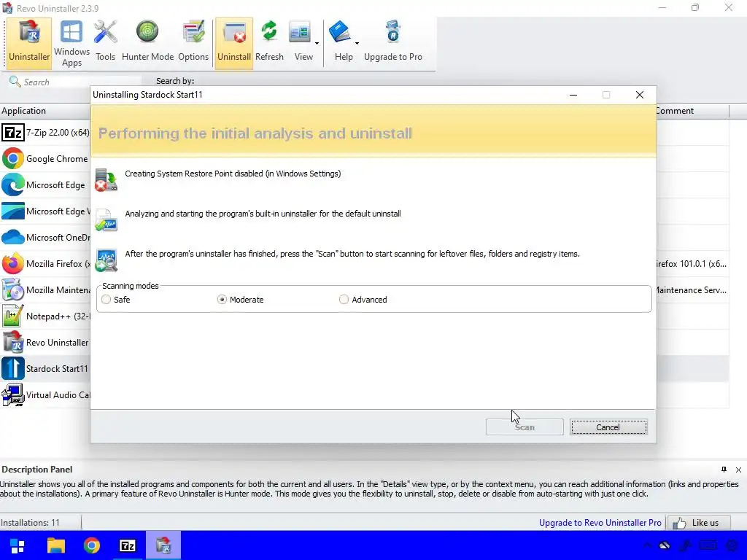Select the Microsoft Edge WebView icon
The height and width of the screenshot is (560, 747).
pyautogui.click(x=13, y=211)
